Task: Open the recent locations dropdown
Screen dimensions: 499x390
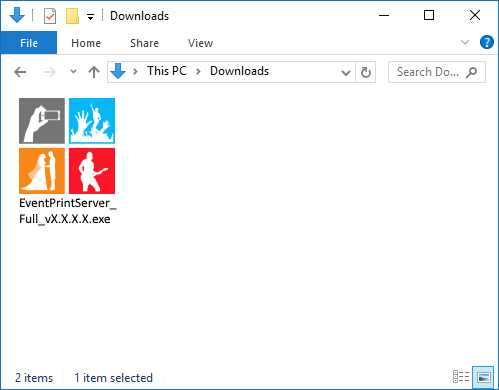Action: pyautogui.click(x=73, y=71)
